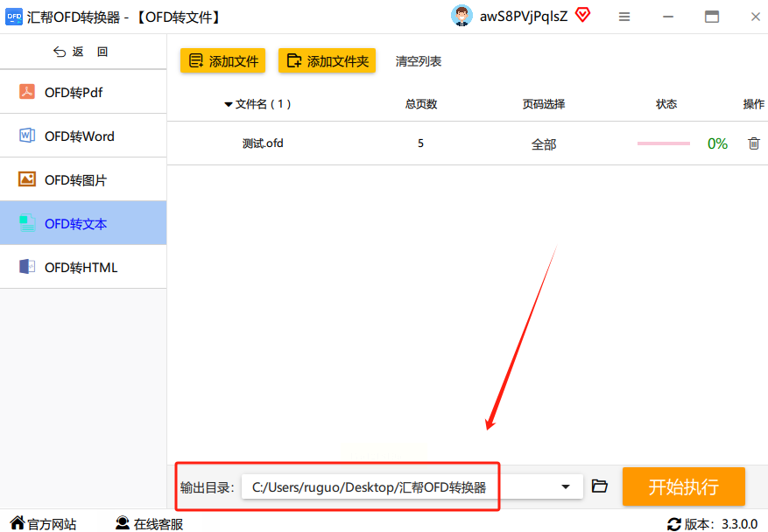The height and width of the screenshot is (532, 768).
Task: Select file row 测试.ofd
Action: tap(468, 143)
